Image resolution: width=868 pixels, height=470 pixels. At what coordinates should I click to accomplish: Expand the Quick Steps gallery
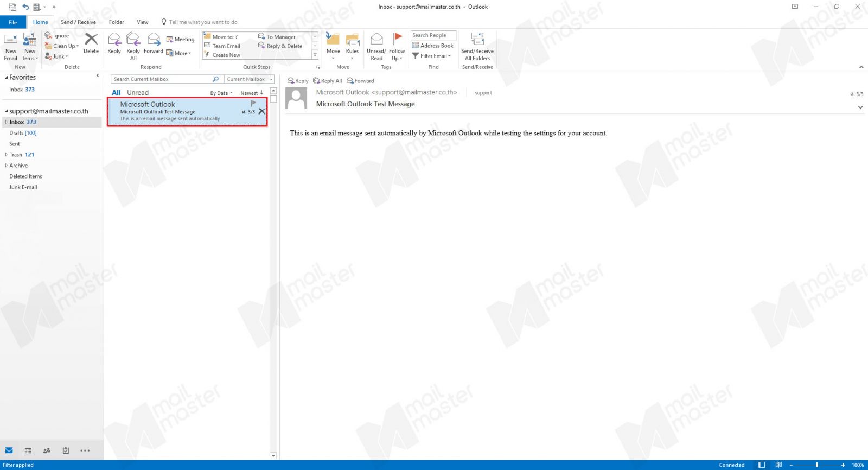click(315, 55)
